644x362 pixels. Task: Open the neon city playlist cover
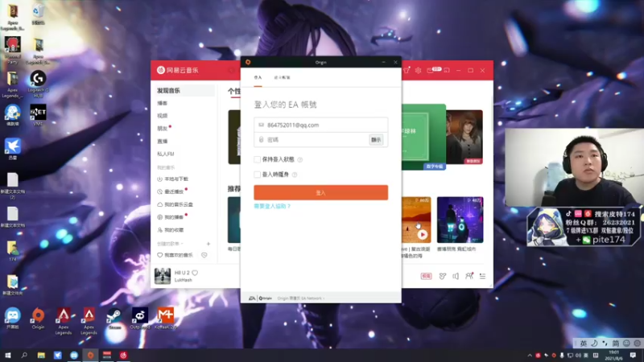[460, 220]
